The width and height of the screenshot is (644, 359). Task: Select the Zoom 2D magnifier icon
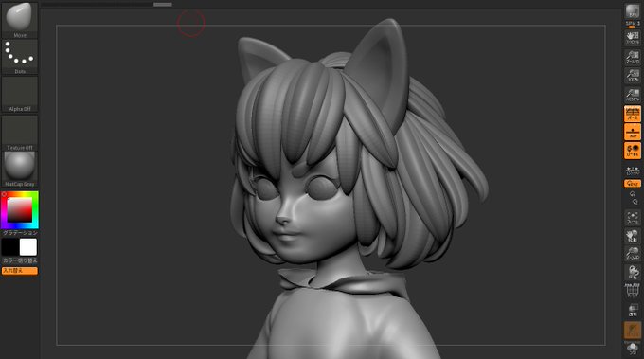tap(633, 57)
